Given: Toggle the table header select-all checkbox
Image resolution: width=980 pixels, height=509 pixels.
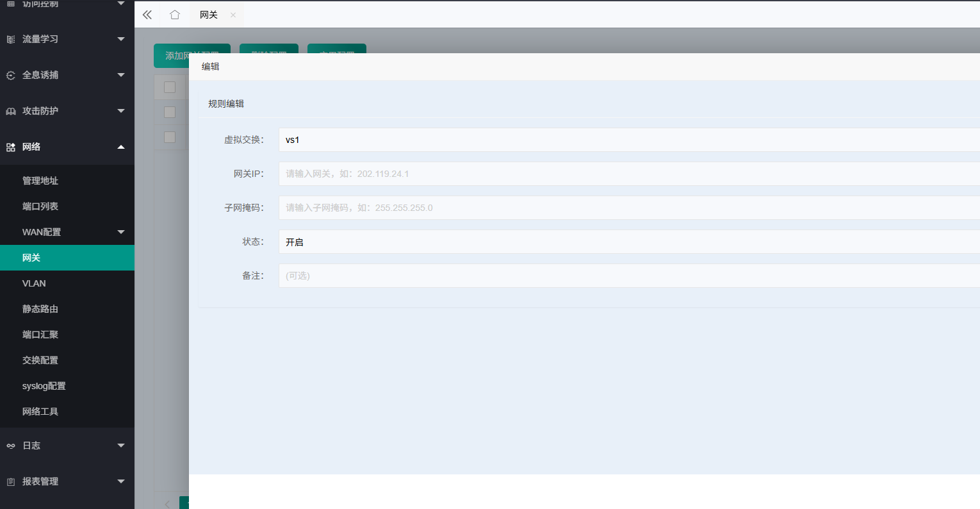Looking at the screenshot, I should tap(170, 87).
